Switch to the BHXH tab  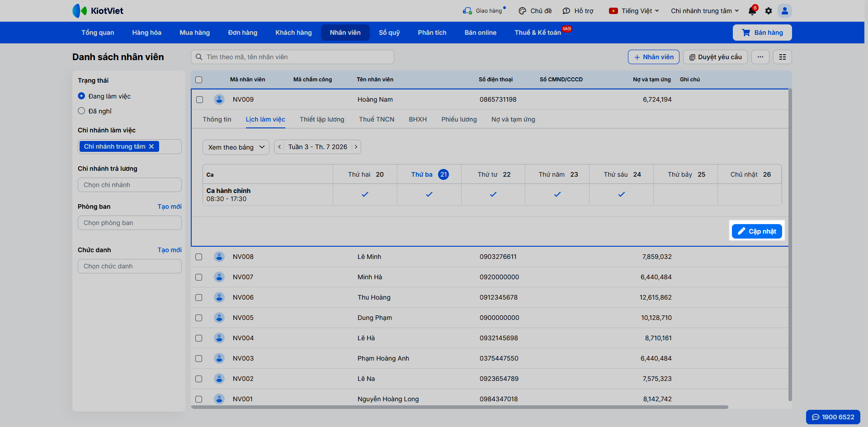418,119
